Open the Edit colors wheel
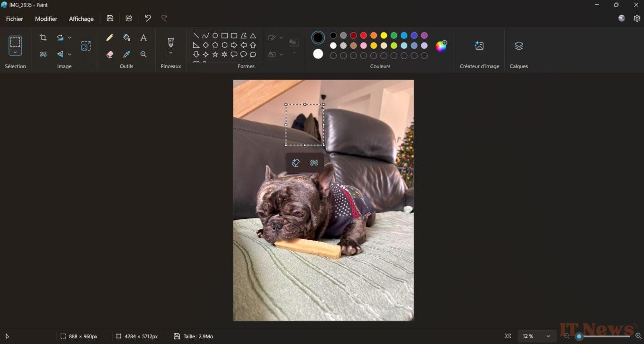The height and width of the screenshot is (344, 644). [441, 46]
